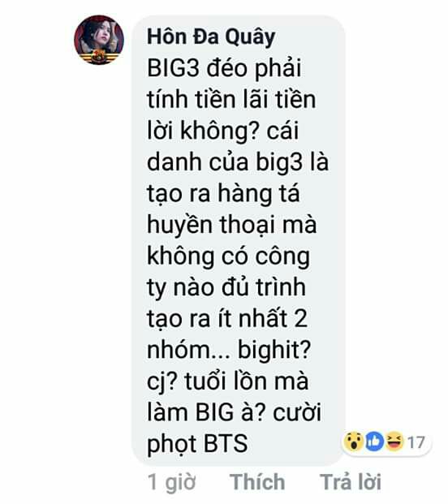Click the words làm BIG in the comment
448x504 pixels.
coord(190,413)
